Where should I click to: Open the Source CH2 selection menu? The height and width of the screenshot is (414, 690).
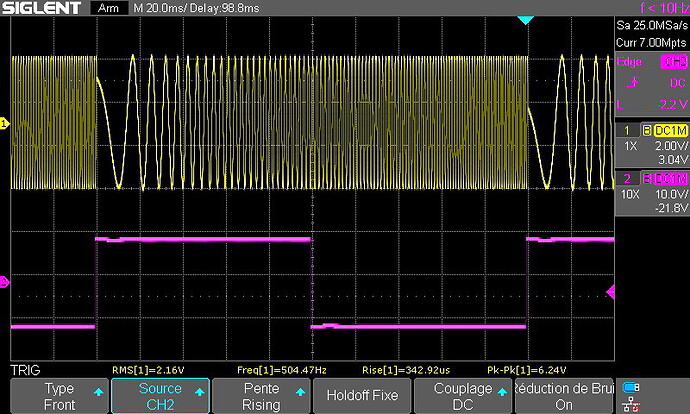click(160, 396)
